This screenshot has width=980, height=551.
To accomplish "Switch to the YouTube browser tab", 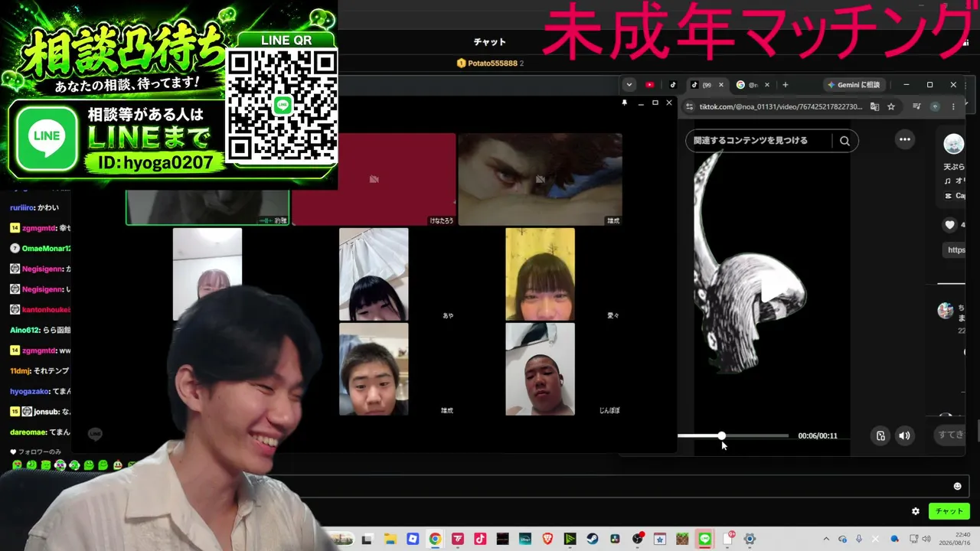I will point(650,85).
